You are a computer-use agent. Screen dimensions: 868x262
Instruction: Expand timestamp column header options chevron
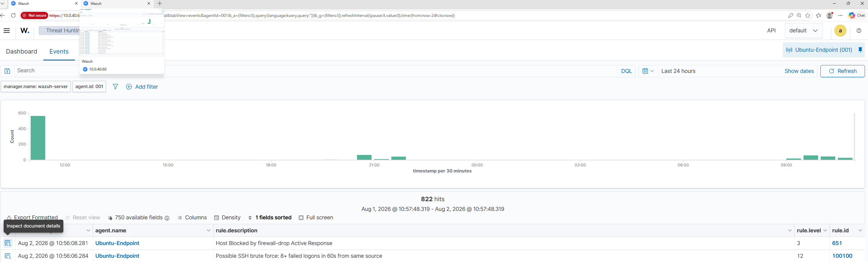tap(88, 231)
